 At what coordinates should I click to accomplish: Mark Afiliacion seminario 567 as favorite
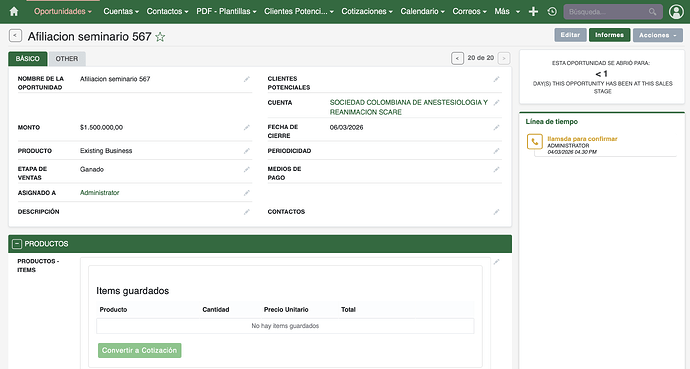coord(160,37)
